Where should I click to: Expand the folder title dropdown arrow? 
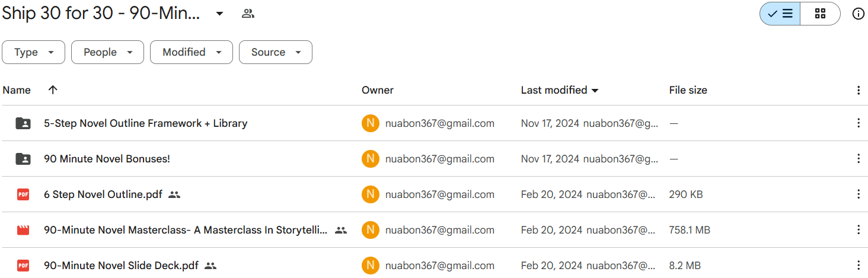pos(219,14)
